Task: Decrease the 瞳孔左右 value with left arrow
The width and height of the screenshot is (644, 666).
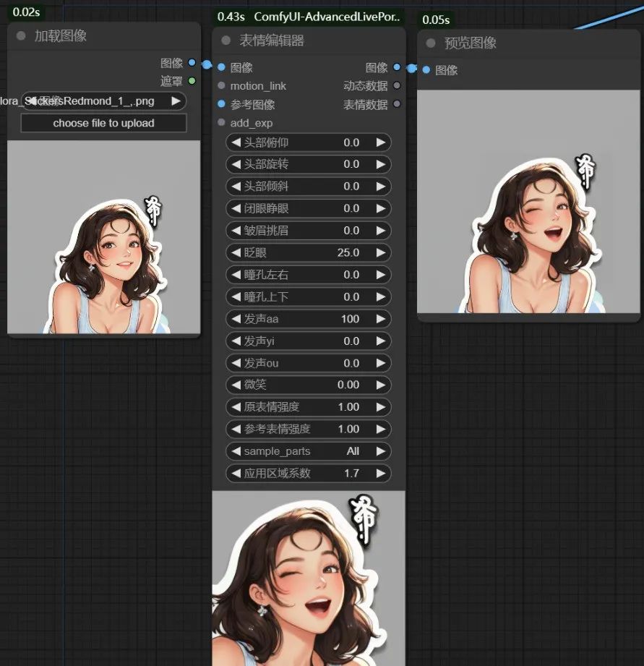Action: pos(236,275)
